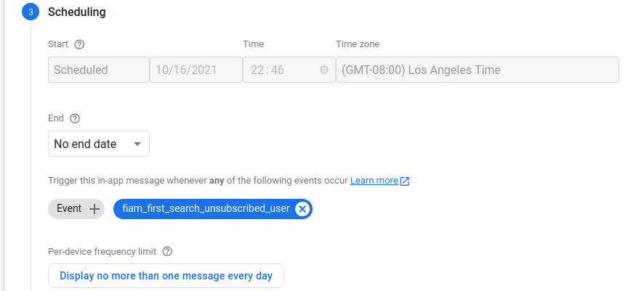Open the Learn more link
The image size is (644, 291).
374,181
